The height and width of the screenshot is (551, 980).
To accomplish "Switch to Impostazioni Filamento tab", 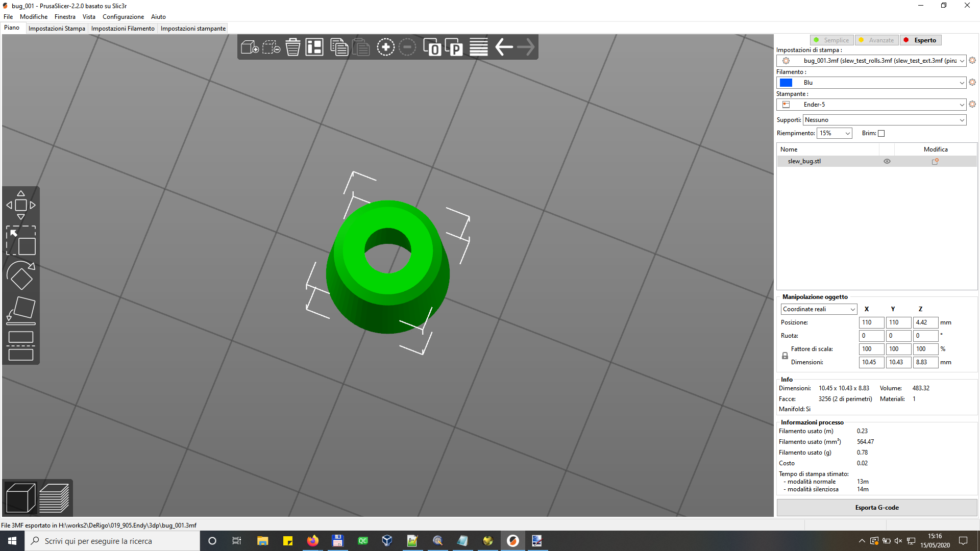I will [x=122, y=29].
